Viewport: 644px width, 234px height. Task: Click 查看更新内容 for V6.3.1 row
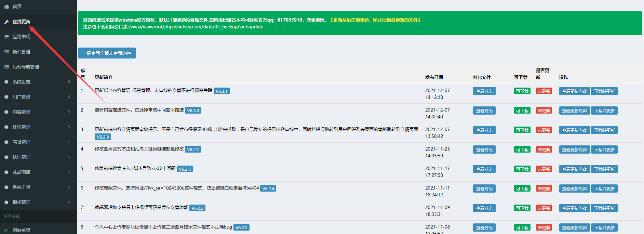[x=574, y=91]
